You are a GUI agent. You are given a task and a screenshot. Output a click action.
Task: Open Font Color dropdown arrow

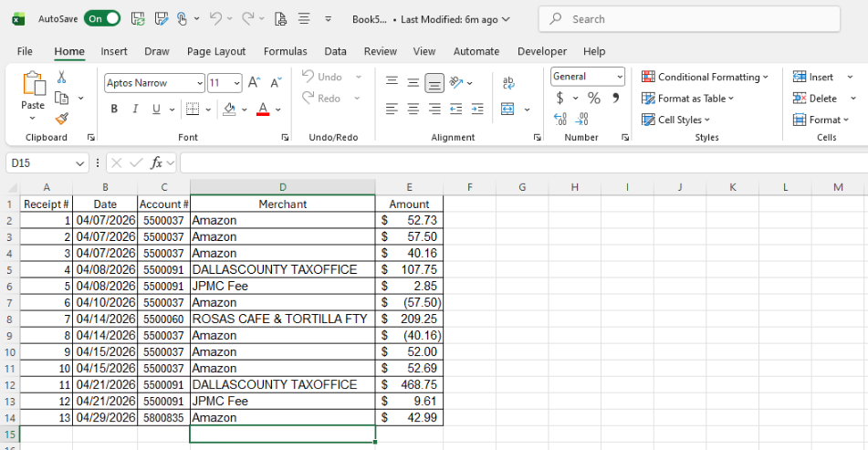[x=277, y=110]
